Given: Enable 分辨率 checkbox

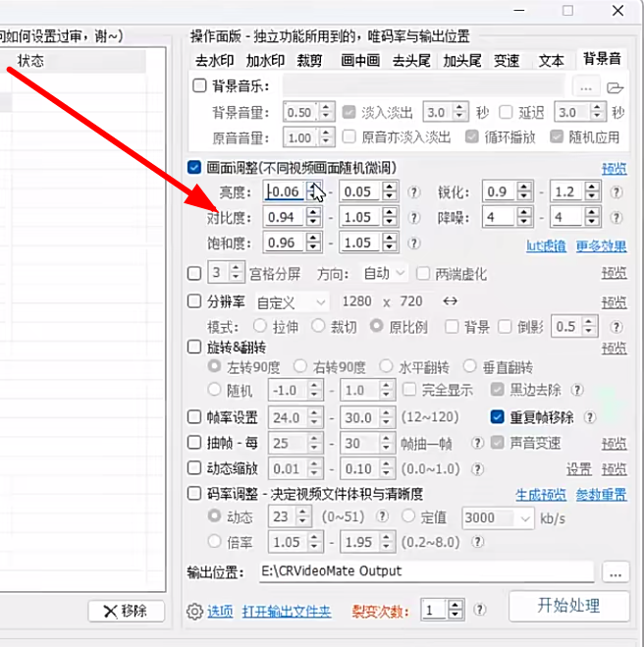Looking at the screenshot, I should (x=194, y=301).
